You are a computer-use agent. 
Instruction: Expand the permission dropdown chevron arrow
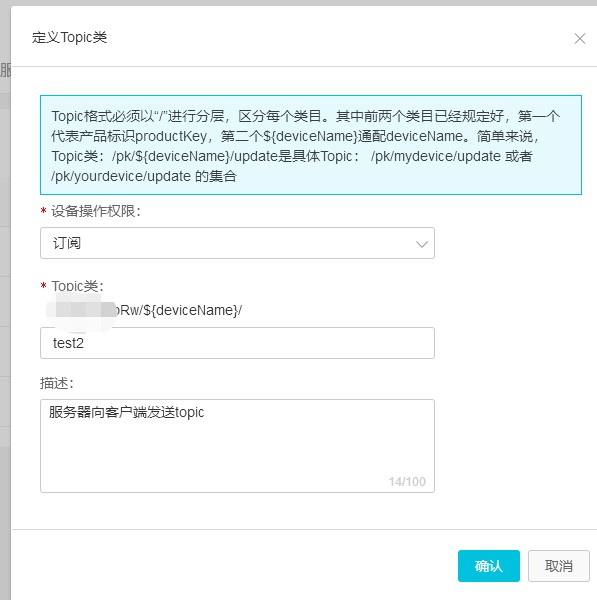coord(422,244)
